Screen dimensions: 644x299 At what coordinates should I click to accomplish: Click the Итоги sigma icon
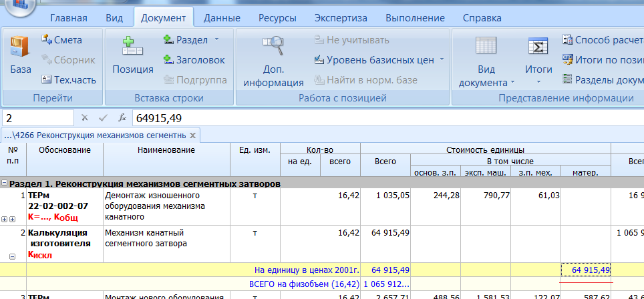click(538, 47)
